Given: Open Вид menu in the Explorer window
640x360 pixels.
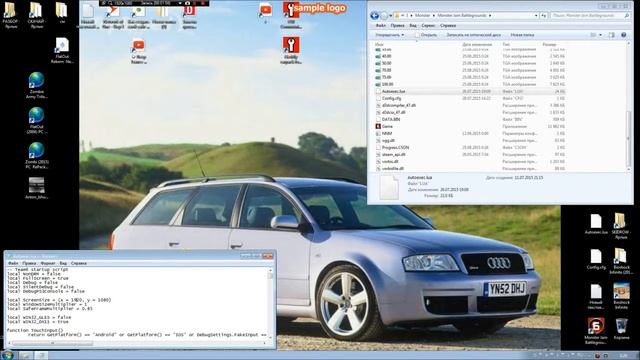Looking at the screenshot, I should pyautogui.click(x=413, y=25).
